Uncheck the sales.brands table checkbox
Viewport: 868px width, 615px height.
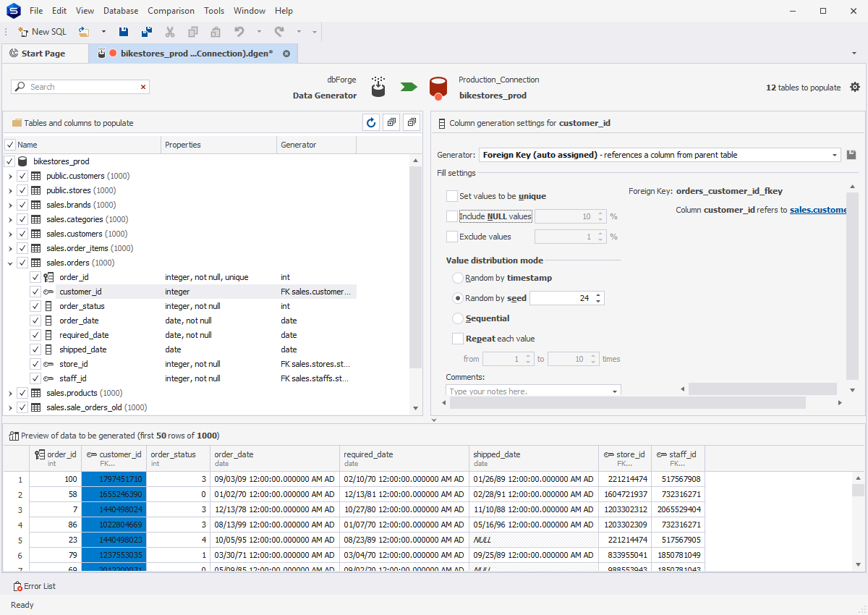22,205
